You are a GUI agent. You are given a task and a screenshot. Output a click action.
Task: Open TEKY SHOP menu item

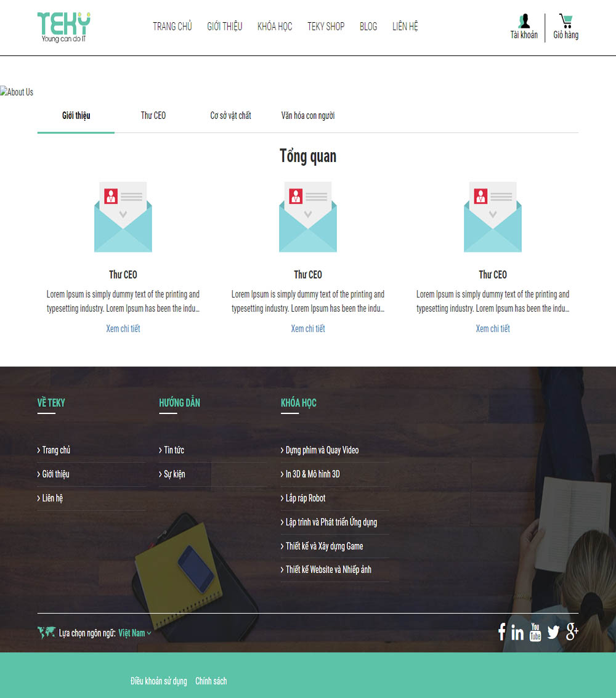(326, 26)
